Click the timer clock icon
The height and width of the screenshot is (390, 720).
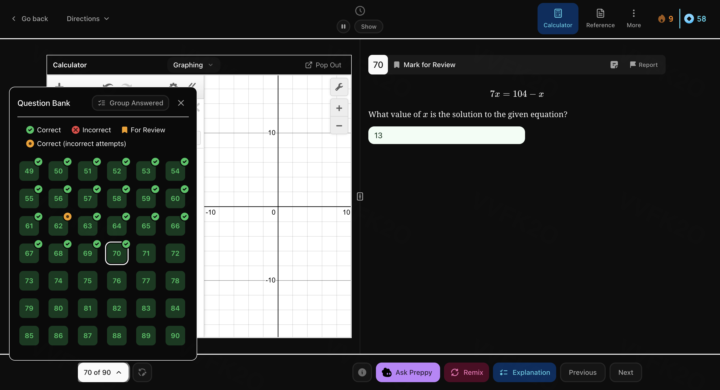point(360,11)
